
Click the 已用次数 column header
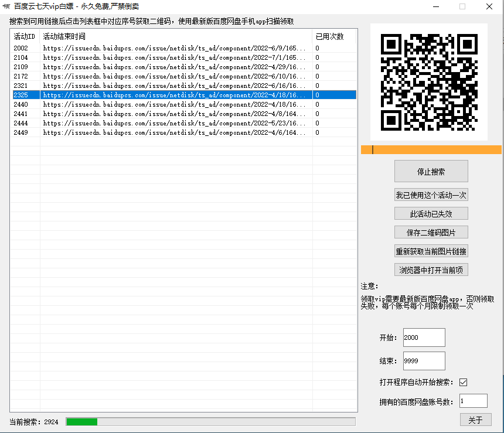point(329,36)
